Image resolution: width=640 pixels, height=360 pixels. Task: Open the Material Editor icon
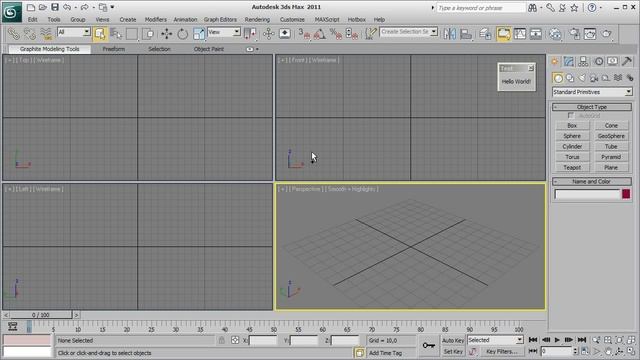(555, 33)
